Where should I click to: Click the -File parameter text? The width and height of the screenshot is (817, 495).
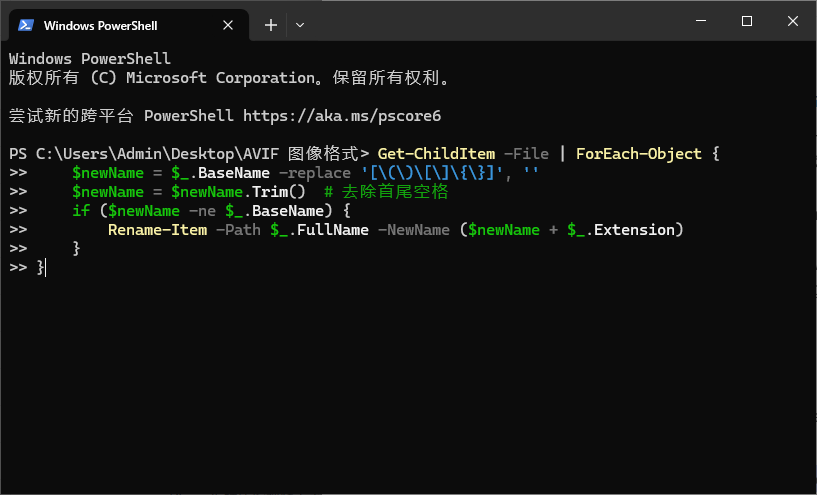point(526,154)
